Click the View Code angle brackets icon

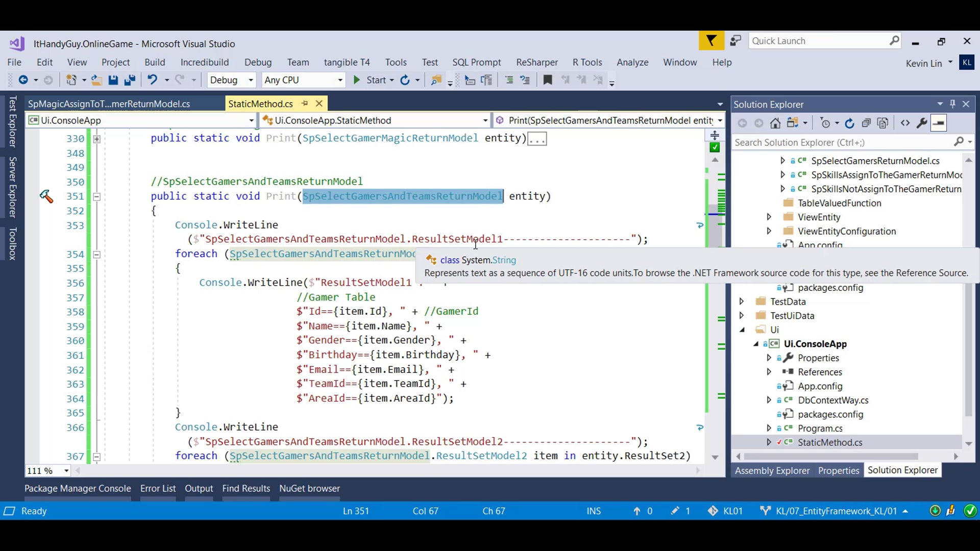(905, 123)
